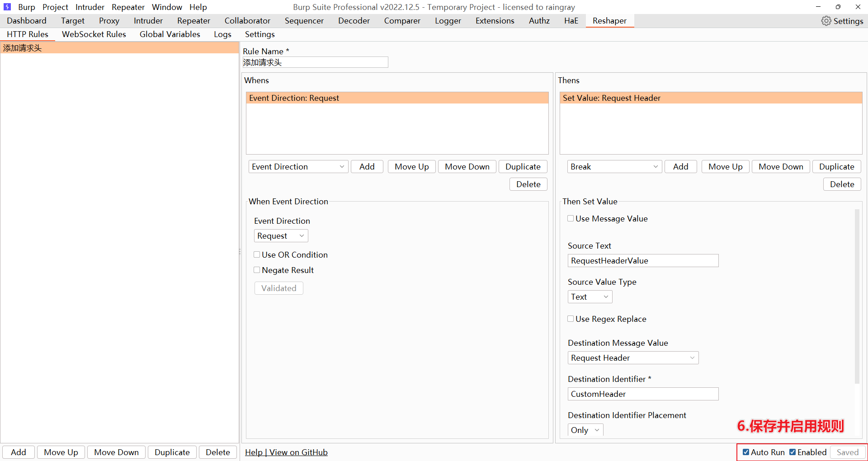Switch to the Target tab
868x461 pixels.
(x=73, y=21)
